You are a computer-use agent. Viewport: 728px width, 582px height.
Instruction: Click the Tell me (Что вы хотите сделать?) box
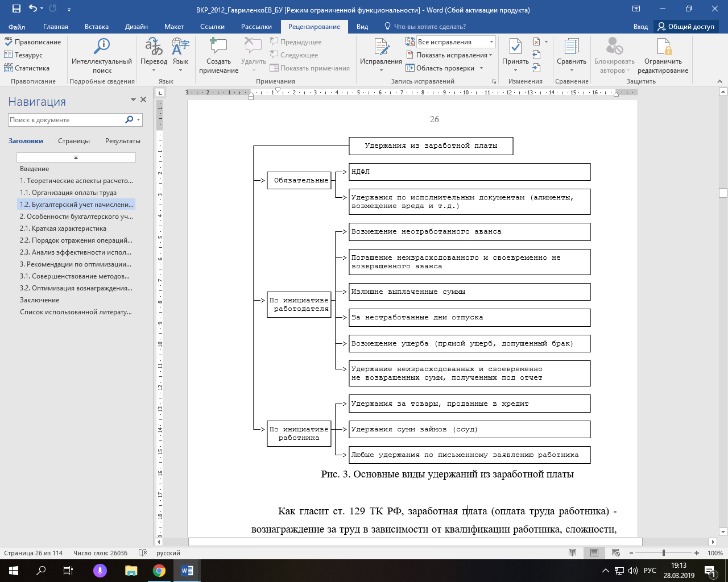tap(425, 27)
